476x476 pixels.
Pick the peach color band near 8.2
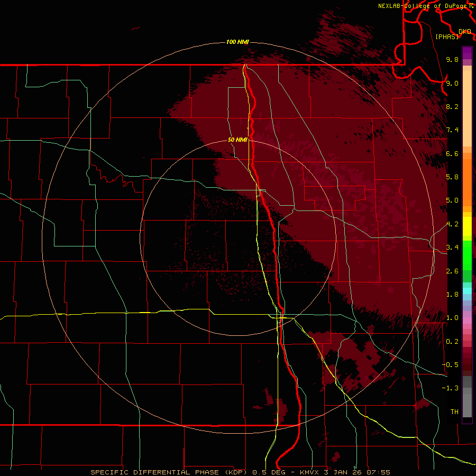467,108
